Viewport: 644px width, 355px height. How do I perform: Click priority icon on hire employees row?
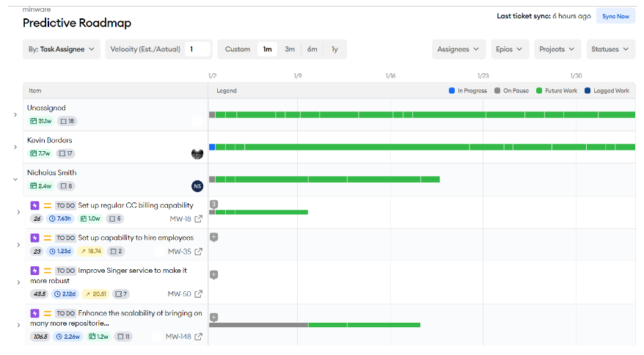[48, 238]
